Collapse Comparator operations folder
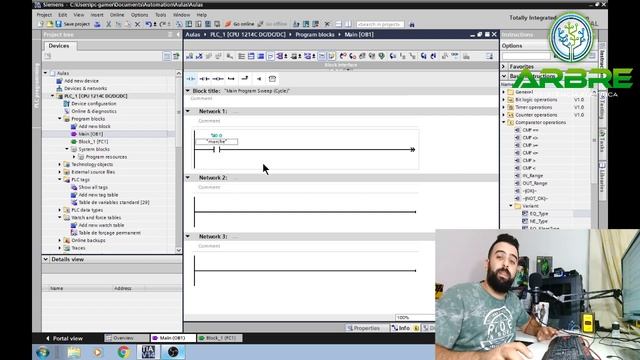This screenshot has width=640, height=360. 504,122
